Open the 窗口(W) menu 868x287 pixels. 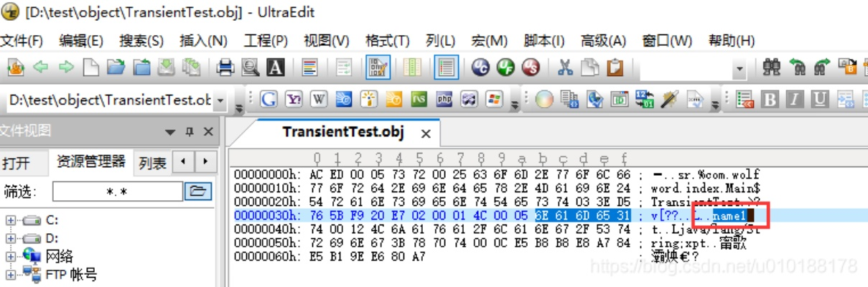pyautogui.click(x=668, y=41)
